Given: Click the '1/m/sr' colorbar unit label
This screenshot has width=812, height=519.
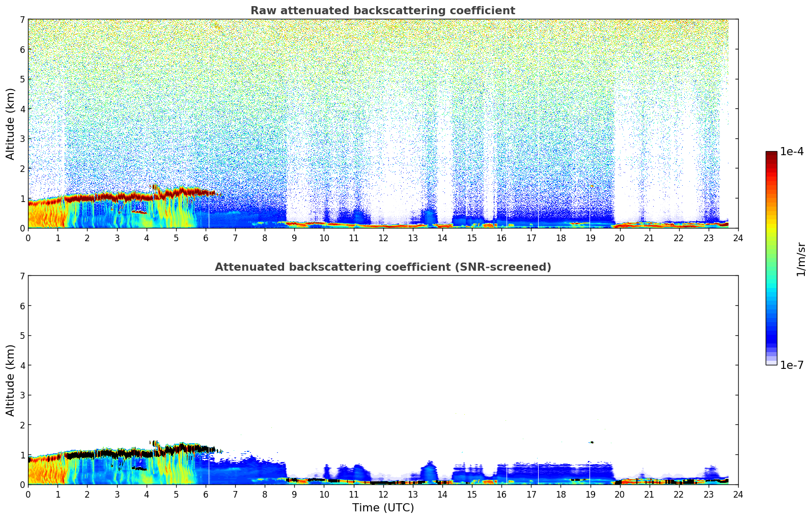Looking at the screenshot, I should [801, 258].
